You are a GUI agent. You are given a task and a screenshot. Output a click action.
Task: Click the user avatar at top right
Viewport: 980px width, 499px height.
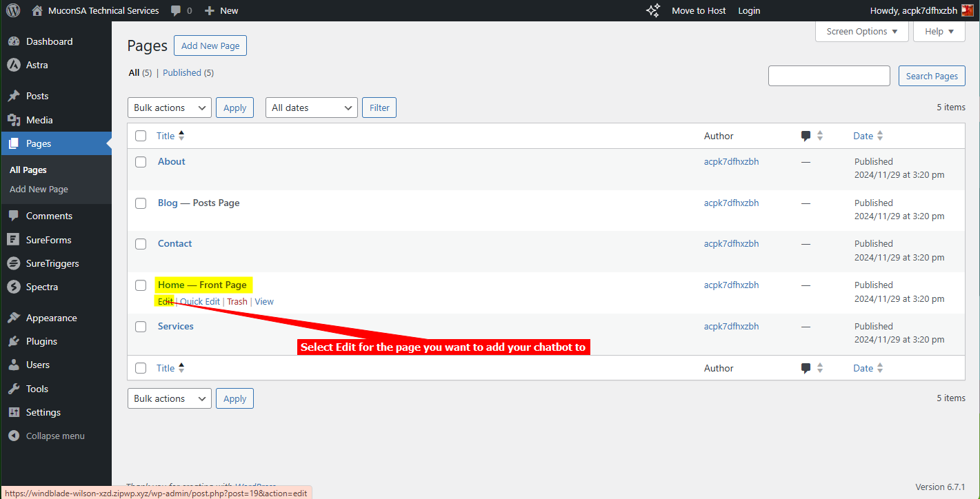pos(968,10)
